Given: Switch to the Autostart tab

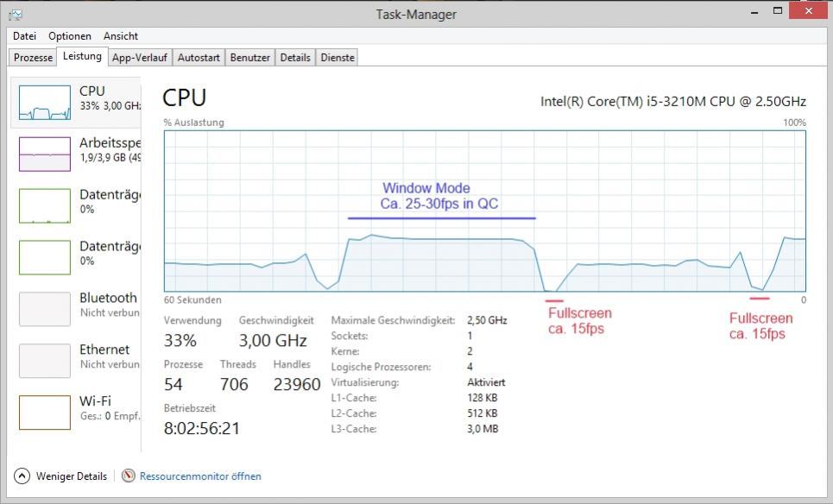Looking at the screenshot, I should (x=199, y=58).
